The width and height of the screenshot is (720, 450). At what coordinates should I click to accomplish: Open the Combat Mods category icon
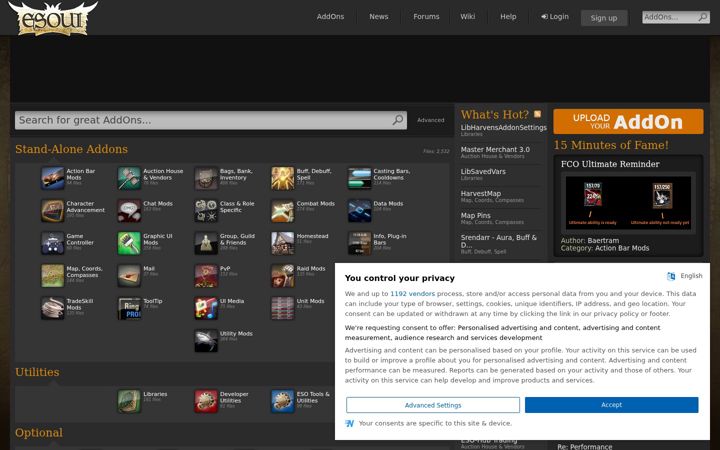282,211
